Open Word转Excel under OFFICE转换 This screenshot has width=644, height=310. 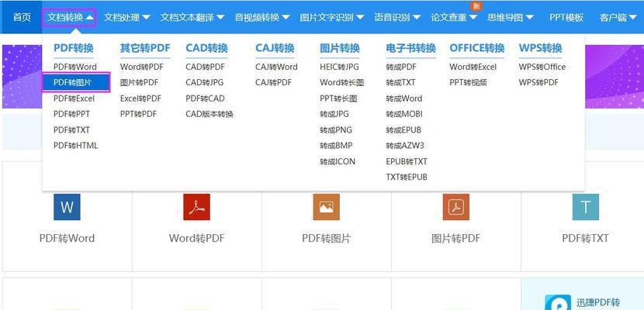[x=473, y=67]
